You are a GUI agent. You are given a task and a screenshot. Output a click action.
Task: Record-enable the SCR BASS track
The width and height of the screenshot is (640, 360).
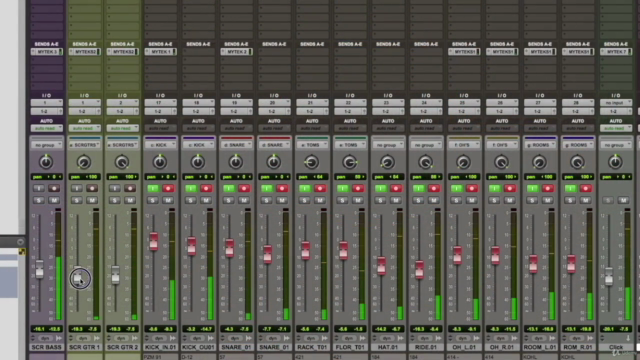(x=54, y=188)
